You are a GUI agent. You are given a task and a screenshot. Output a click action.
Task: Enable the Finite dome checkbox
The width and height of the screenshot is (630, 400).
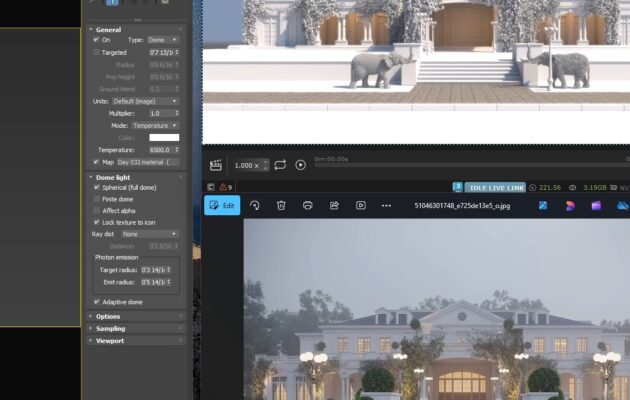click(96, 199)
